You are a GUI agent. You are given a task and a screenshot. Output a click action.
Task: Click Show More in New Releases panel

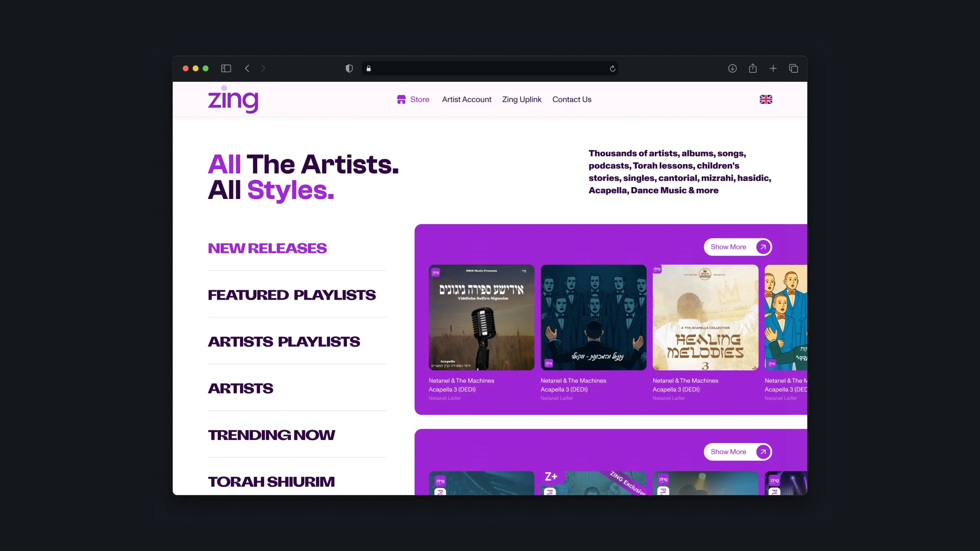pyautogui.click(x=738, y=247)
